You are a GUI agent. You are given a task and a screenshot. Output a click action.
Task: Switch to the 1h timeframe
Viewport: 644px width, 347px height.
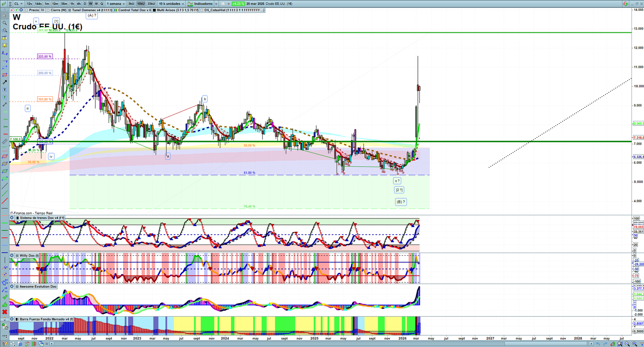click(72, 4)
